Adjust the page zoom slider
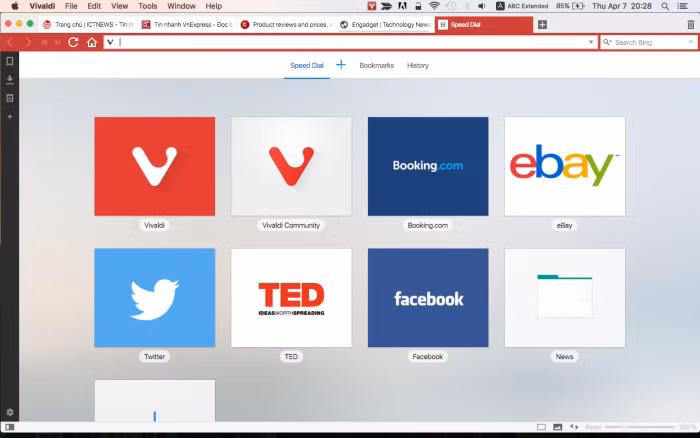700x438 pixels. 639,427
